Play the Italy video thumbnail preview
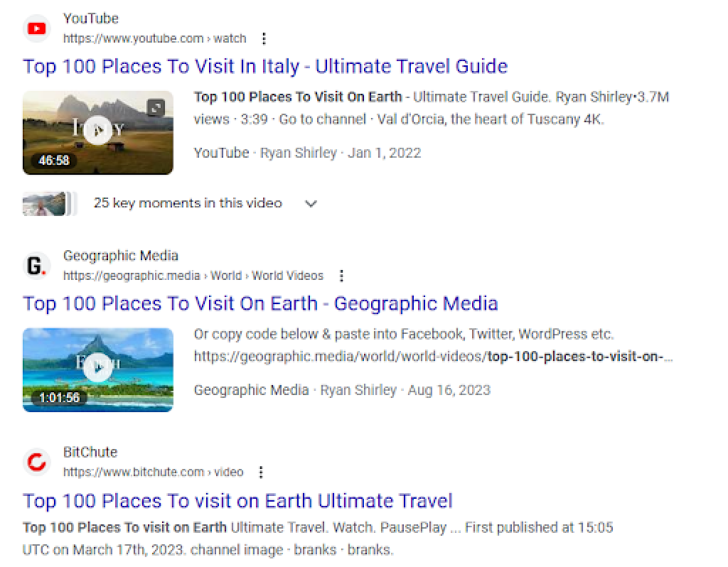 (x=98, y=132)
